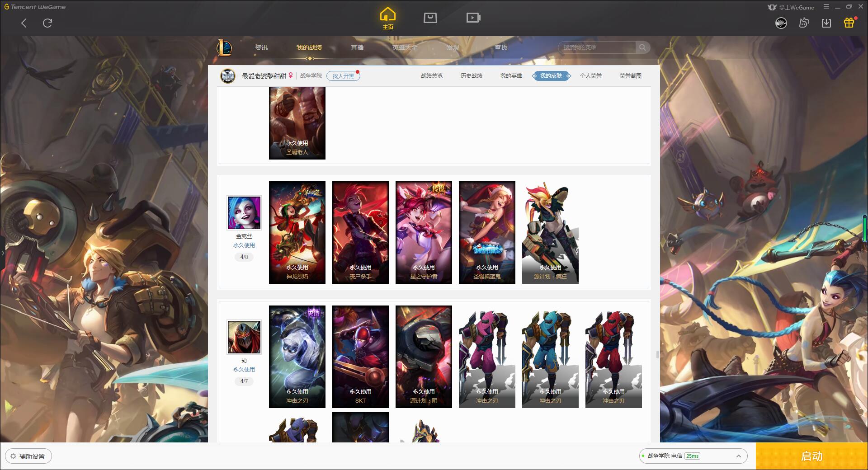
Task: Open the 丧尸杀手 skin card
Action: pyautogui.click(x=360, y=232)
